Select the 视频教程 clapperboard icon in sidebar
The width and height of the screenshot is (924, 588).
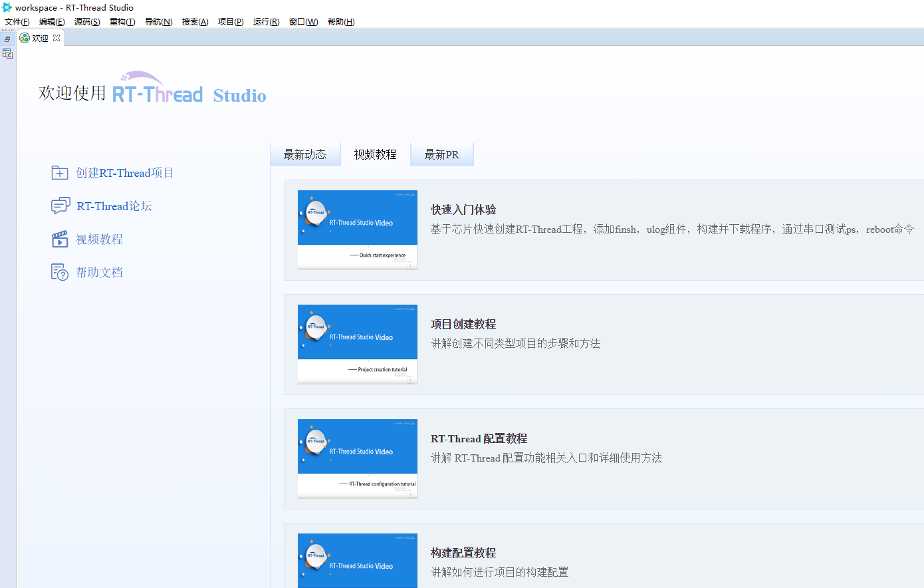[59, 239]
